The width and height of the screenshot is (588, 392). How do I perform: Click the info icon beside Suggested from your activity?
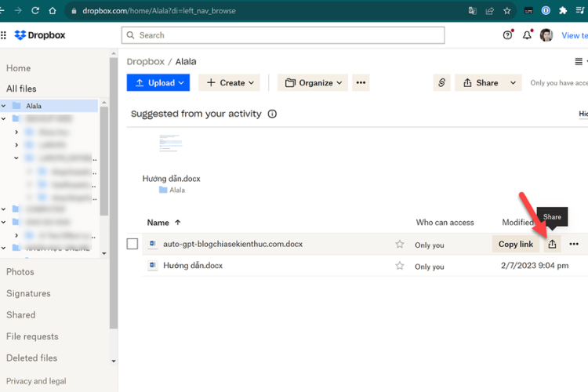(x=272, y=114)
